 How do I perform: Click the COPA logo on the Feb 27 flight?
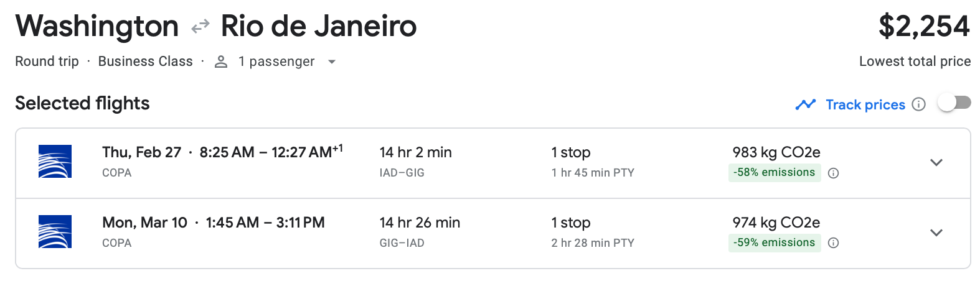click(x=55, y=162)
